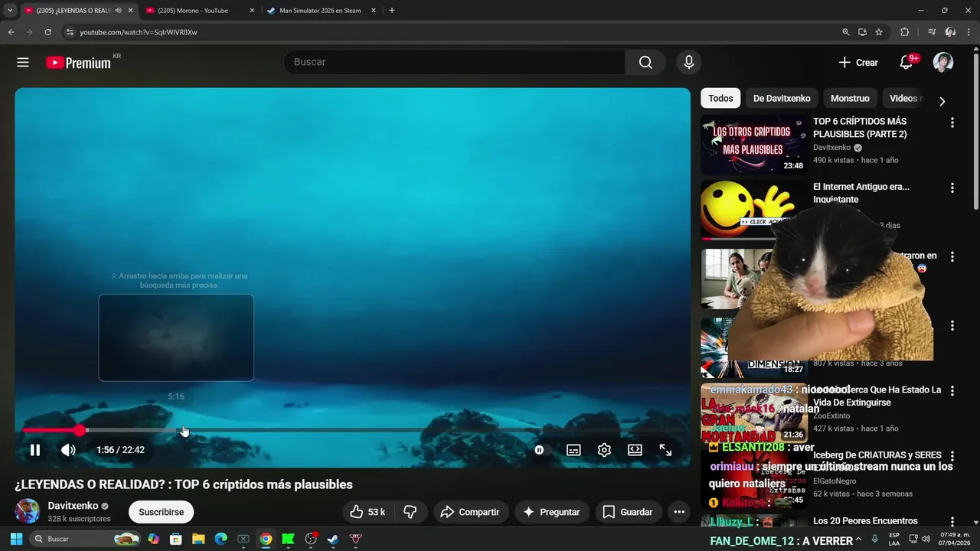
Task: Click the Compartir button
Action: 470,512
